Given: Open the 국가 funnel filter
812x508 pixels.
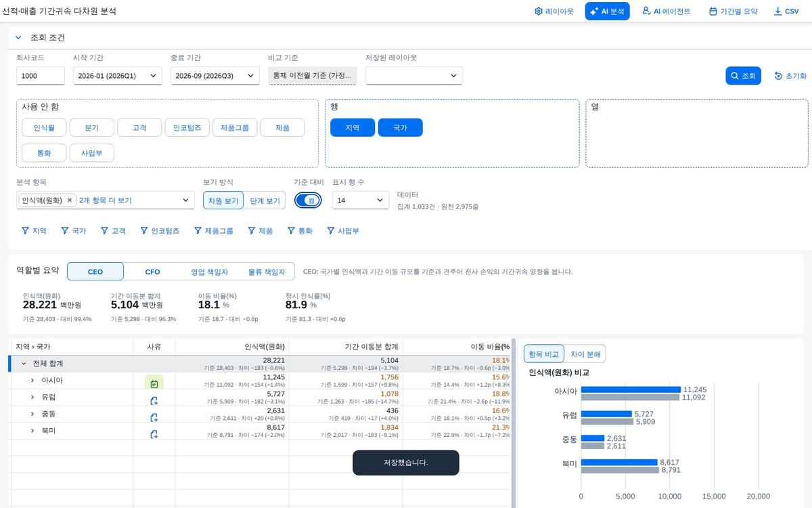Looking at the screenshot, I should (73, 231).
